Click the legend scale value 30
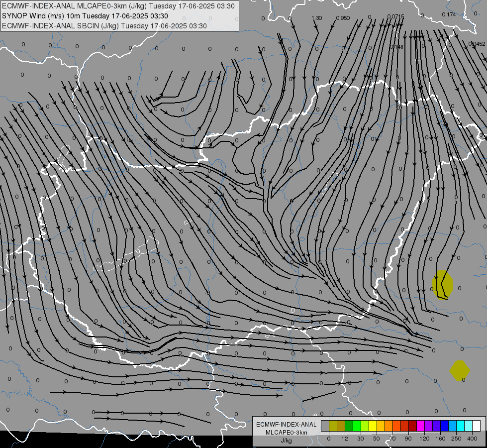 pyautogui.click(x=361, y=439)
